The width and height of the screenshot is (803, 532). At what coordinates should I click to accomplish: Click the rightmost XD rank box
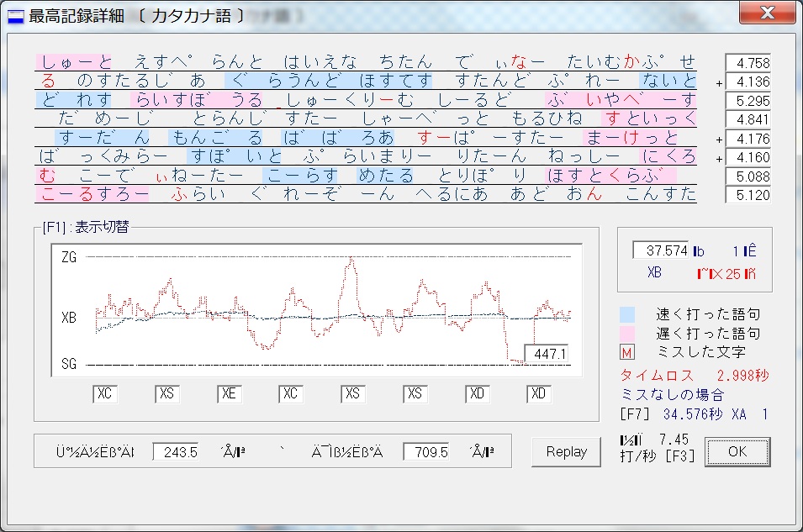[x=540, y=393]
